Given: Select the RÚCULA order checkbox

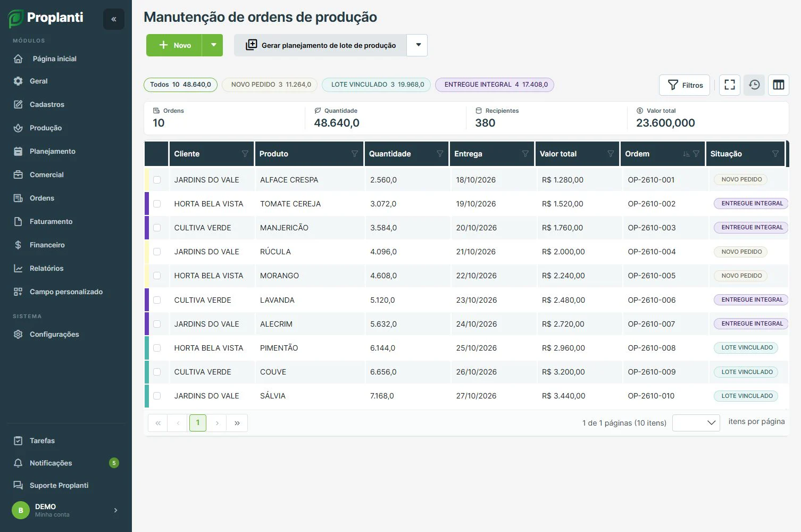Looking at the screenshot, I should pyautogui.click(x=157, y=252).
